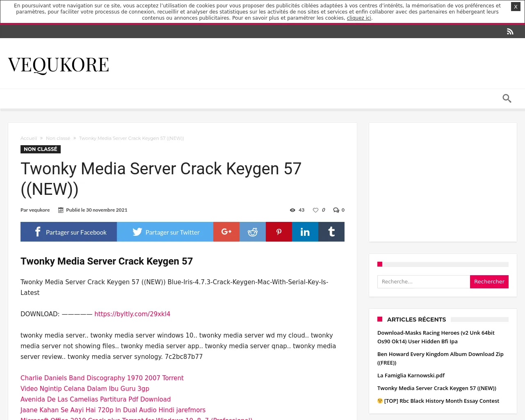The image size is (525, 420).
Task: Click the view count 43
Action: 301,210
